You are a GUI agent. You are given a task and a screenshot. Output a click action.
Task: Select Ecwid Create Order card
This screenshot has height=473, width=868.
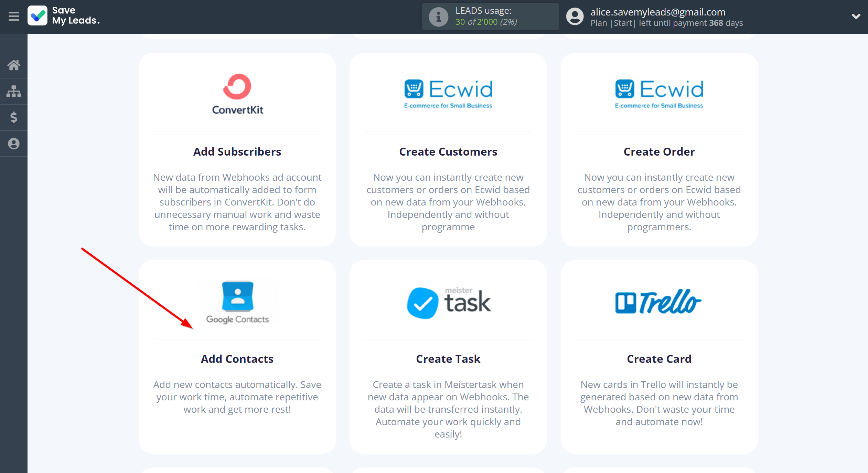point(659,152)
